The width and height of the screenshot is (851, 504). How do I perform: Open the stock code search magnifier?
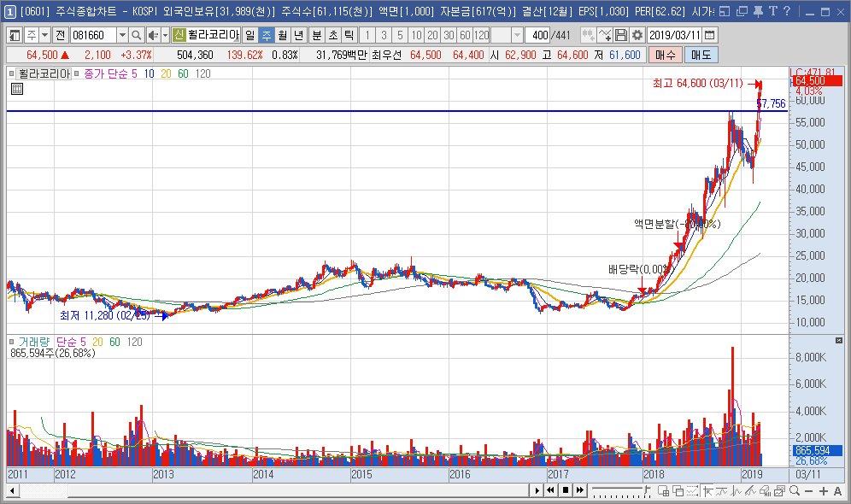136,35
